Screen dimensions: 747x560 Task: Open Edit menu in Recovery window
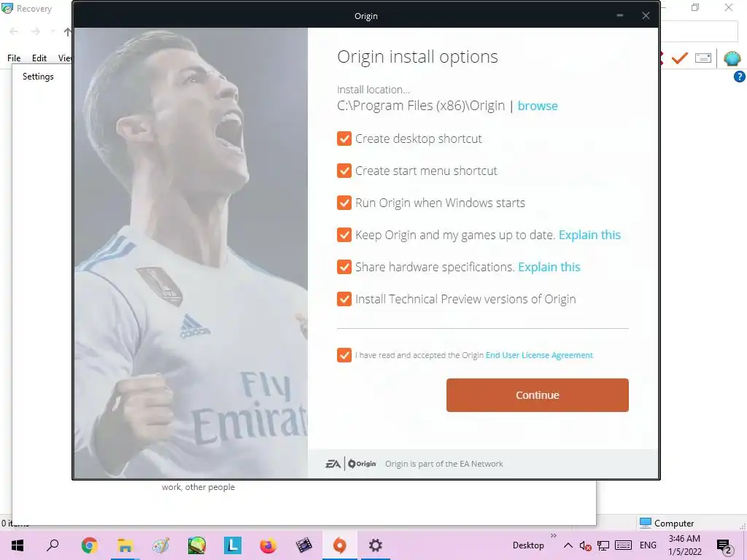[39, 58]
